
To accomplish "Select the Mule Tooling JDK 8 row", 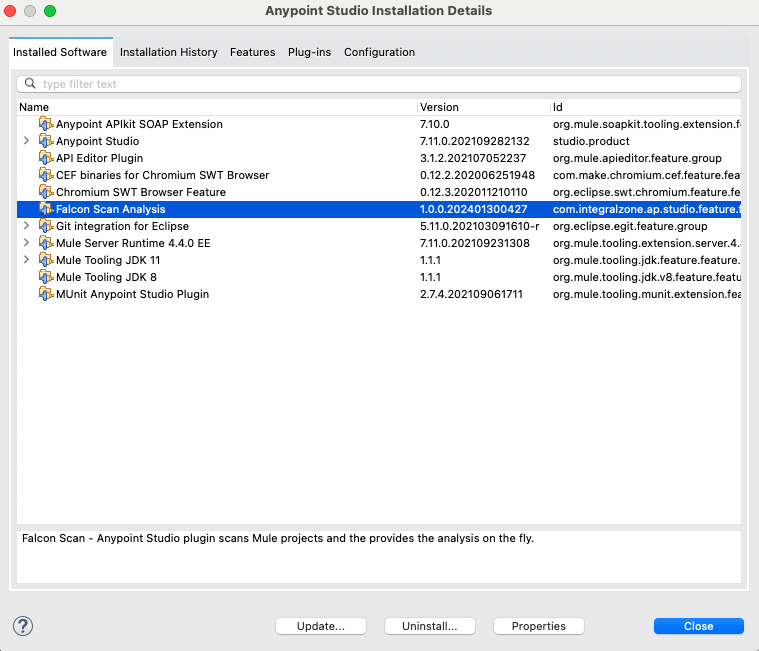I will point(379,277).
